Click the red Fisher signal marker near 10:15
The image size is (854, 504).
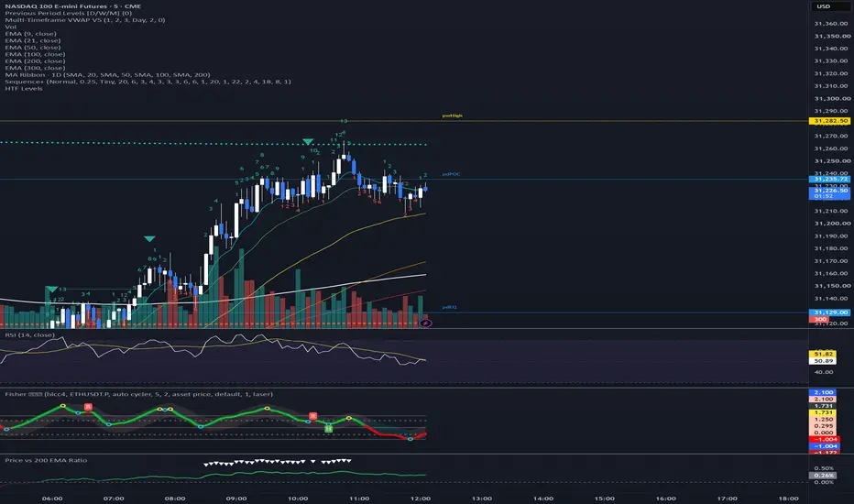pos(312,416)
